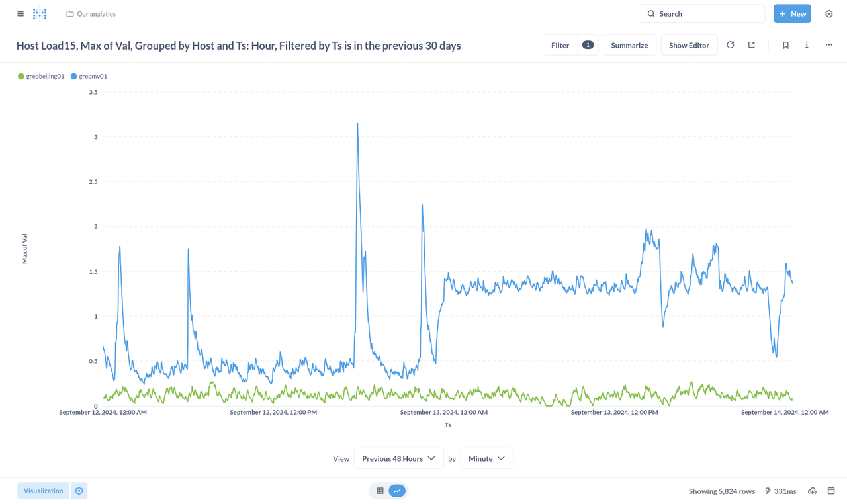847x504 pixels.
Task: Toggle the grepbeijing01 series in the legend
Action: pyautogui.click(x=41, y=76)
